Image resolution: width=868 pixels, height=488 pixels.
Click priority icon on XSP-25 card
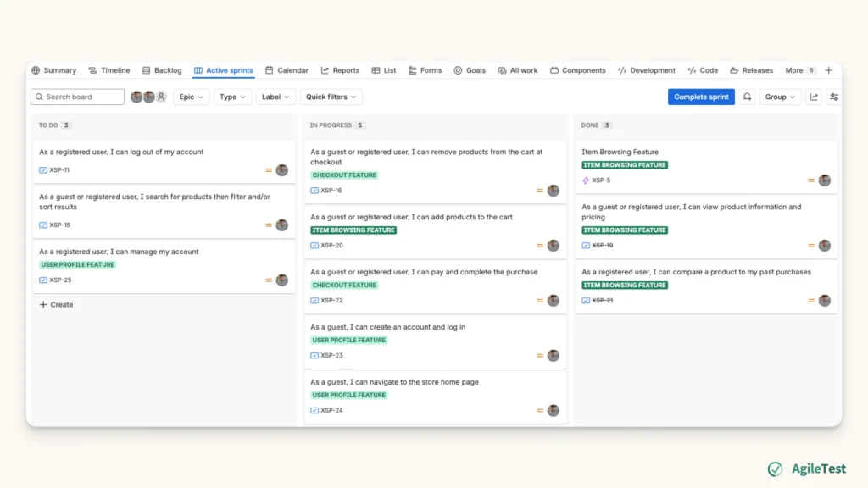pos(269,280)
